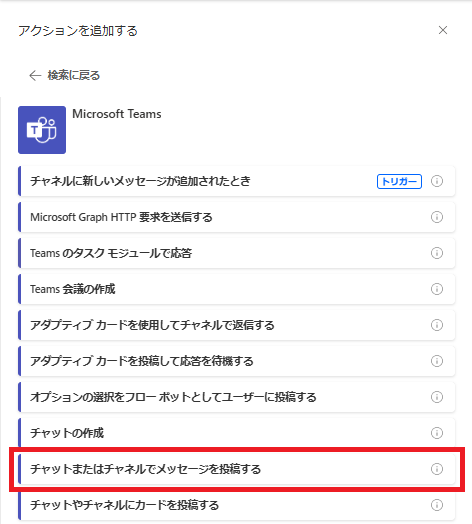Click info icon for アダプティブ カードを投稿して応答を待機する
Screen dimensions: 472x524
(x=437, y=361)
